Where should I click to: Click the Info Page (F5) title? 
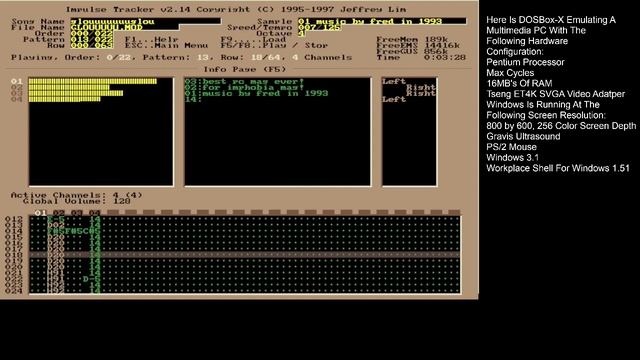245,69
